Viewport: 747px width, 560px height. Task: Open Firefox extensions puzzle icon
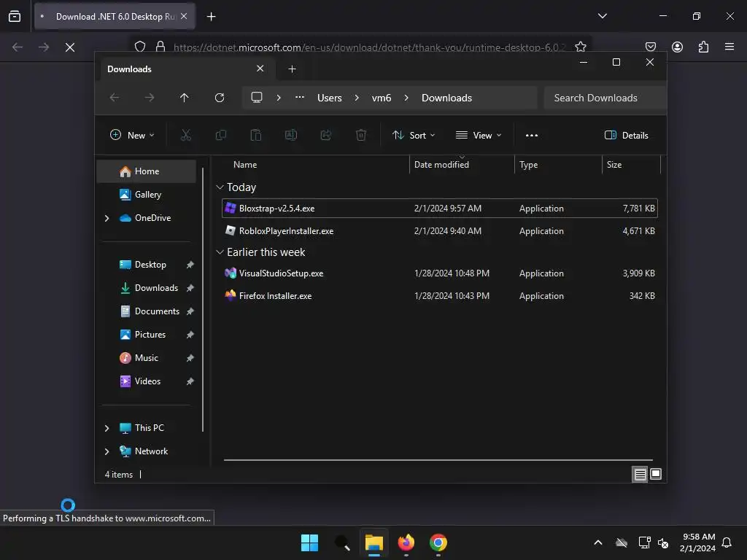tap(703, 47)
